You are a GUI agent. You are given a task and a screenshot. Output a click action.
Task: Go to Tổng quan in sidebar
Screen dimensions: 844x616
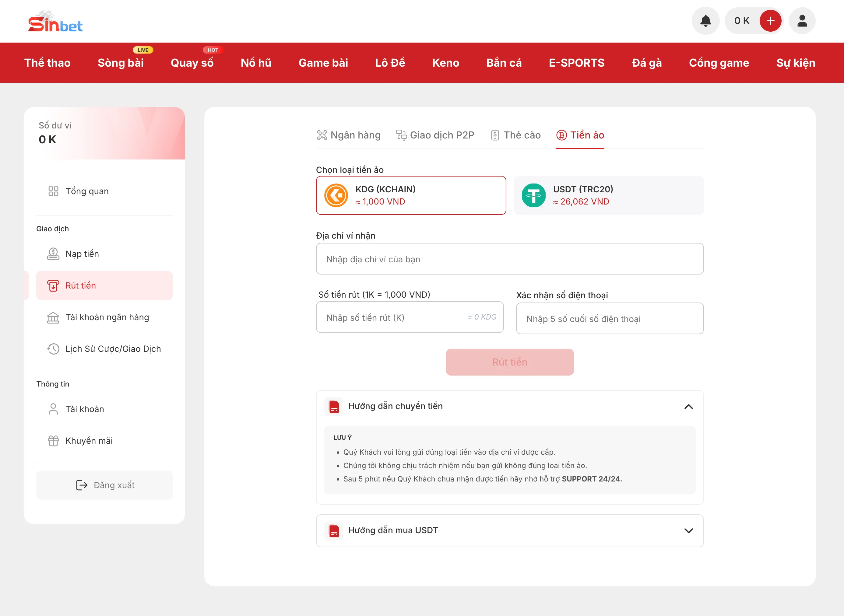tap(104, 191)
